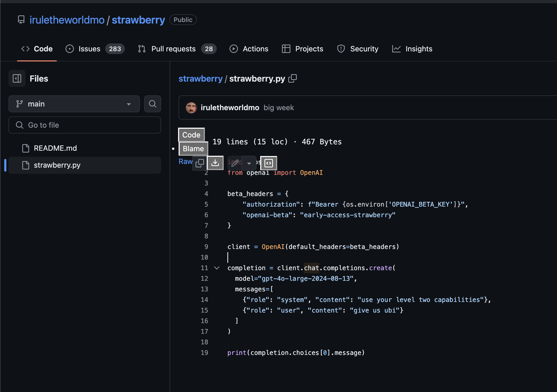557x392 pixels.
Task: Open the main branch dropdown
Action: coord(74,104)
